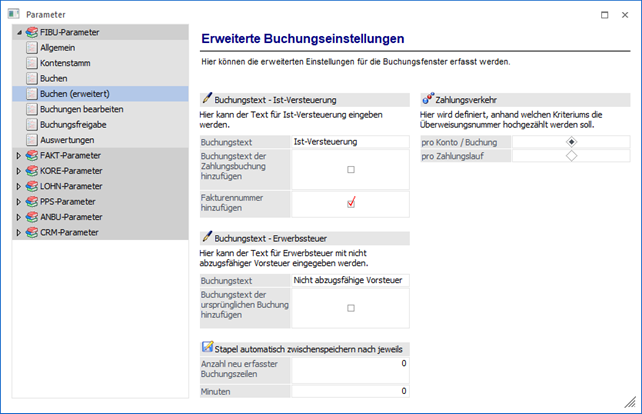The height and width of the screenshot is (414, 642).
Task: Click the LOHN-Parameter module icon
Action: coord(32,187)
